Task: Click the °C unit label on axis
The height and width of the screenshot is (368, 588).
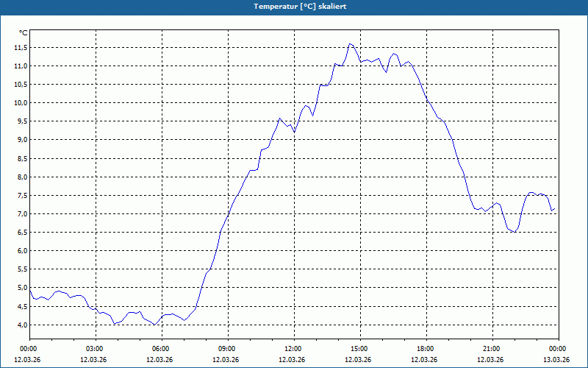Action: point(24,33)
